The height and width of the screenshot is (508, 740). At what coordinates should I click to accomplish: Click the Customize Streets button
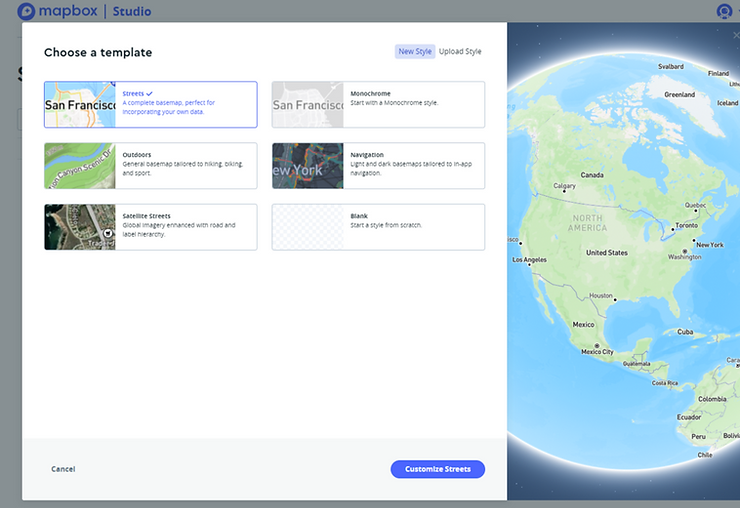[437, 469]
